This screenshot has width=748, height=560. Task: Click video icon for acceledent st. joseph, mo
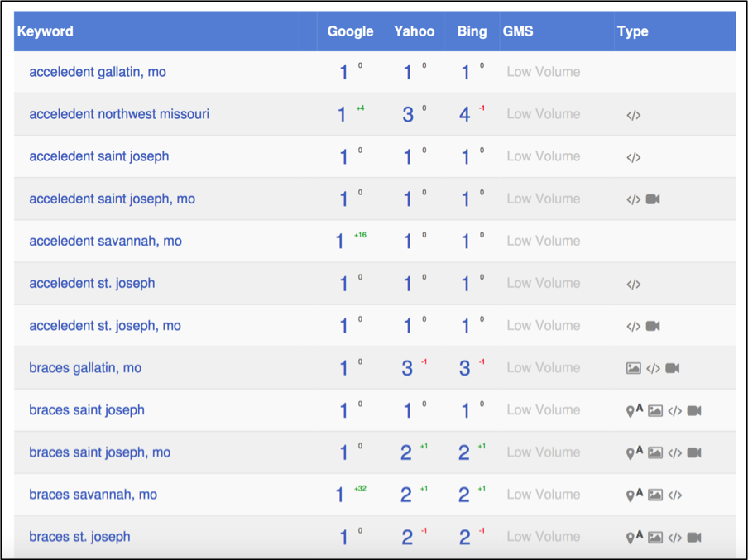click(x=653, y=326)
